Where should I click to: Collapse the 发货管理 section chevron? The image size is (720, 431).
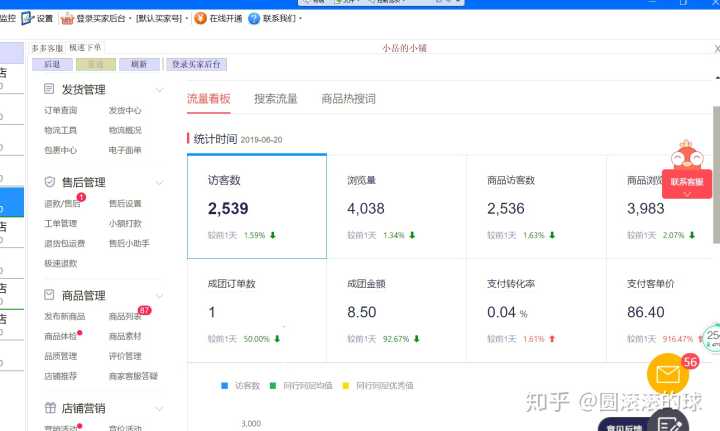pyautogui.click(x=160, y=89)
